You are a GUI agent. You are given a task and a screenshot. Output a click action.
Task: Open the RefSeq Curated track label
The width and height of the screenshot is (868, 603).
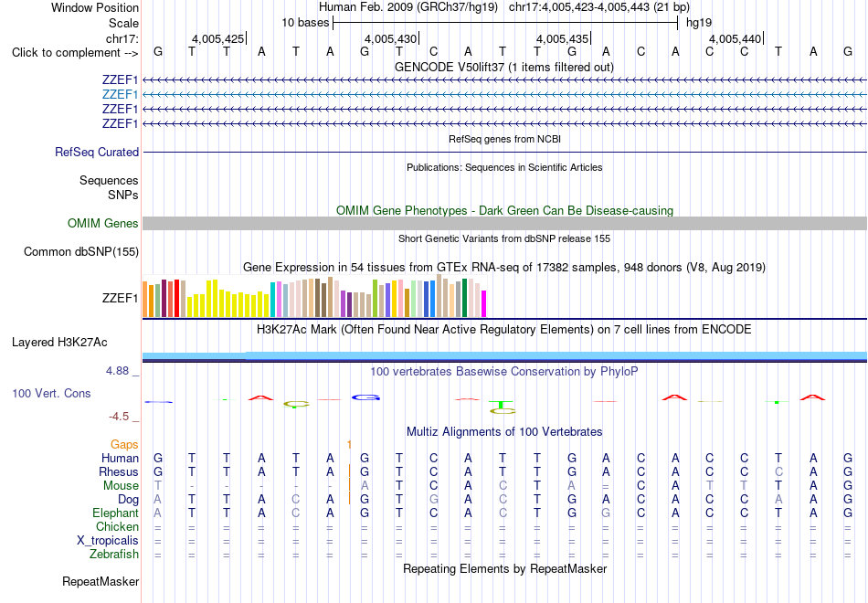coord(97,152)
